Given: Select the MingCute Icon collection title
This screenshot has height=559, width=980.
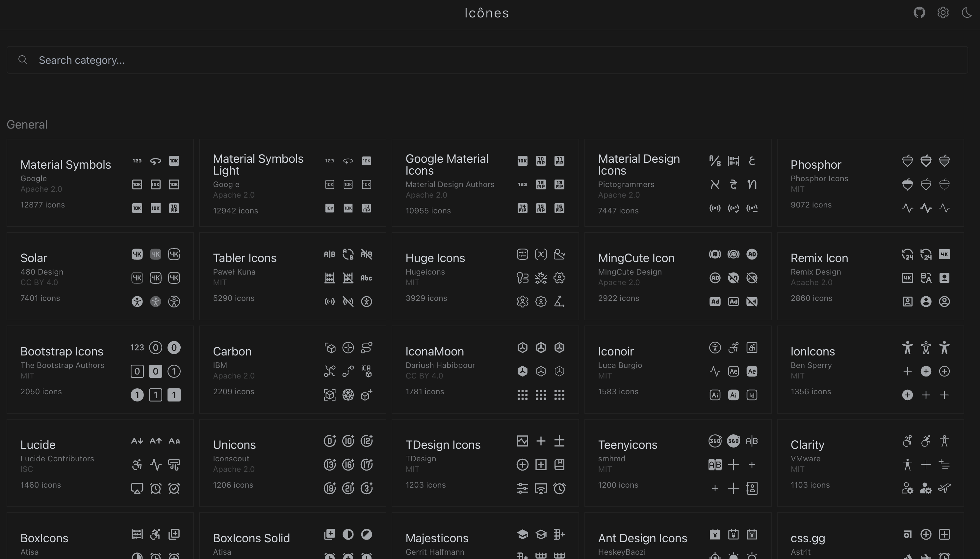Looking at the screenshot, I should click(x=636, y=258).
